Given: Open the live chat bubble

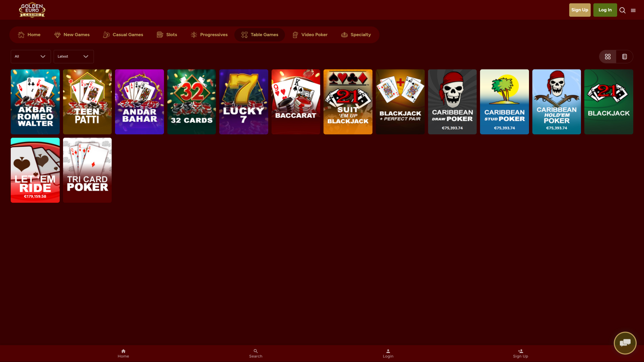Looking at the screenshot, I should 625,343.
